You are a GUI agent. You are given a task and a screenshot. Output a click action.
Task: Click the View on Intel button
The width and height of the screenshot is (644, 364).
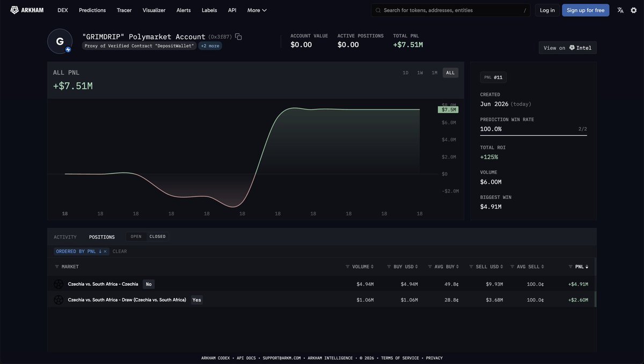pyautogui.click(x=567, y=48)
